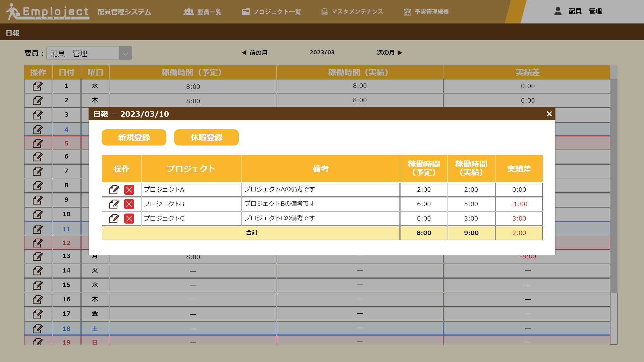
Task: Click the -1:00 difference for Project B
Action: [519, 204]
